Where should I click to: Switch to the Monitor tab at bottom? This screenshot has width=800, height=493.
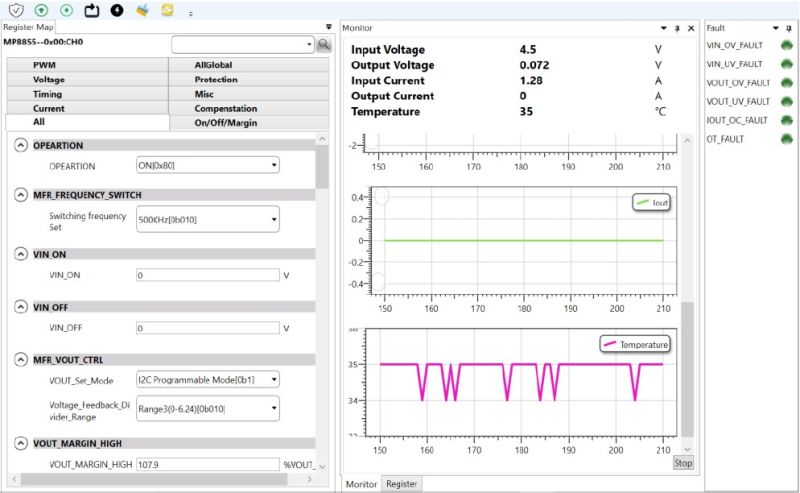tap(361, 484)
